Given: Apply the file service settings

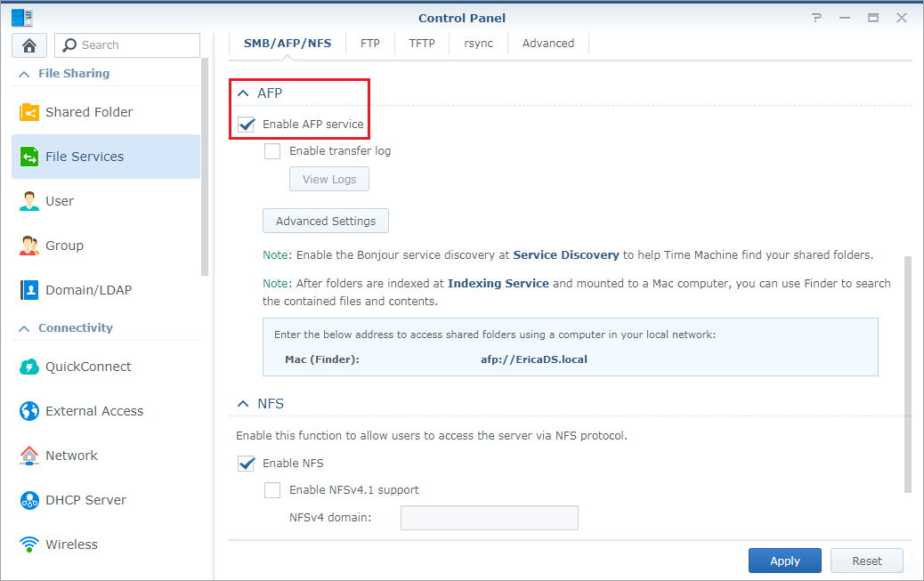Looking at the screenshot, I should pyautogui.click(x=785, y=561).
